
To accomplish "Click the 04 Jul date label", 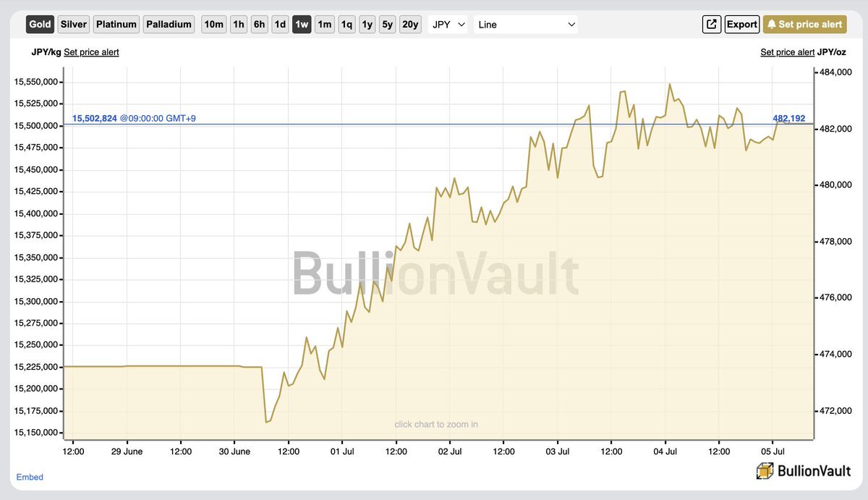I will pyautogui.click(x=665, y=452).
